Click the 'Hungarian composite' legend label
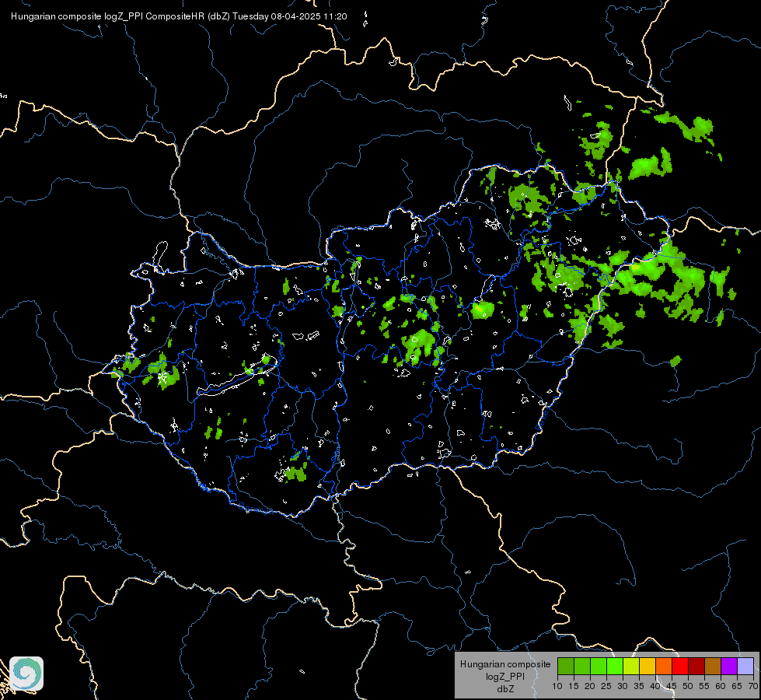 (505, 664)
